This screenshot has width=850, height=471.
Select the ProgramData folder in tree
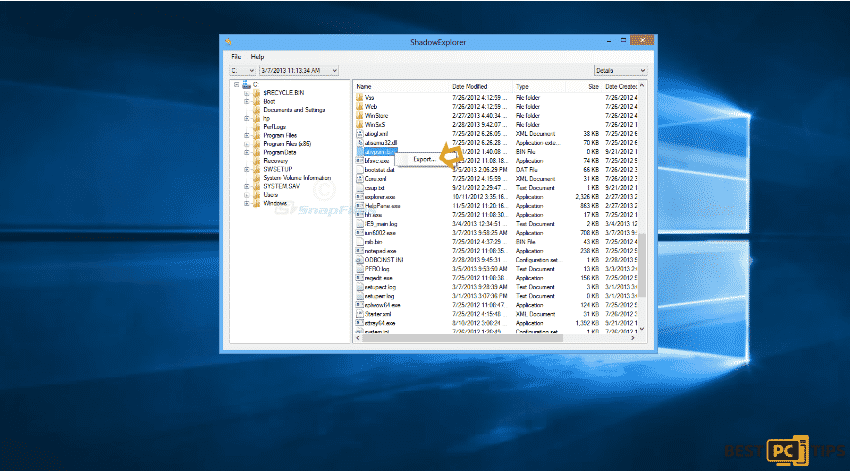pyautogui.click(x=280, y=152)
